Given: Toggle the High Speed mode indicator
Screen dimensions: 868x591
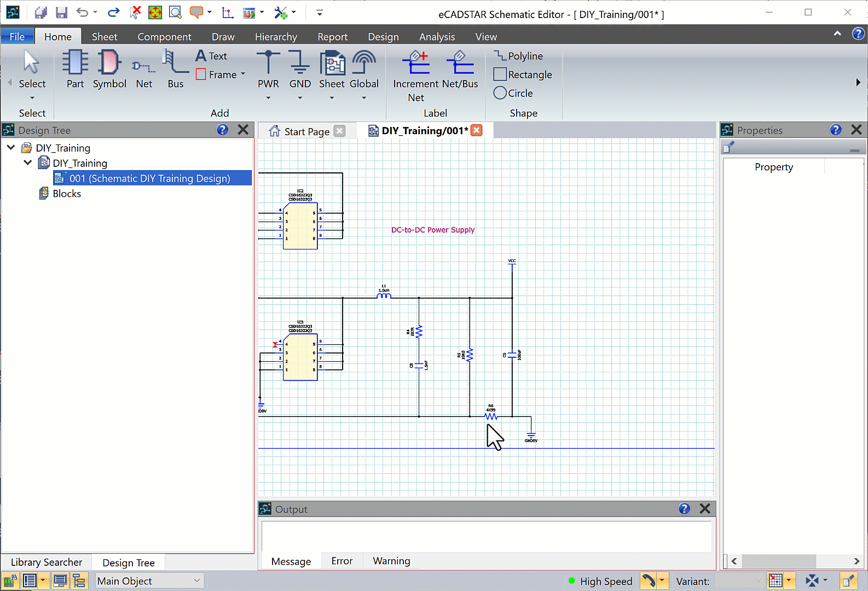Looking at the screenshot, I should (x=600, y=581).
